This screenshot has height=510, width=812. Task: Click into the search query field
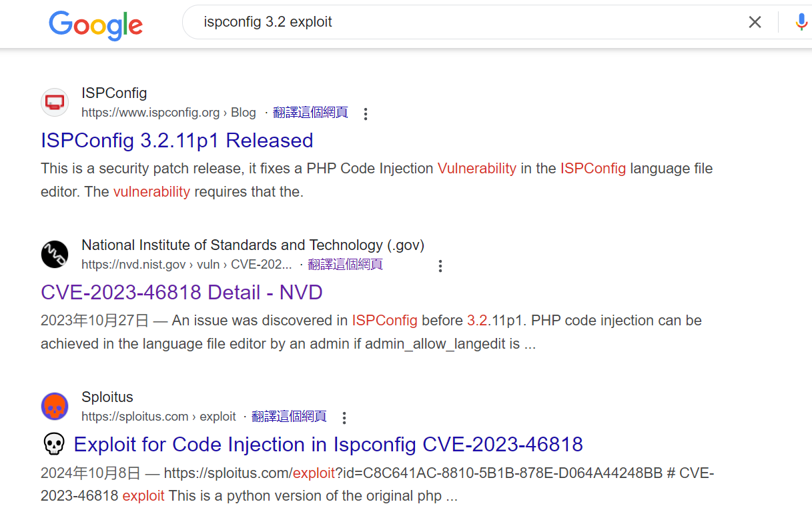tap(467, 22)
